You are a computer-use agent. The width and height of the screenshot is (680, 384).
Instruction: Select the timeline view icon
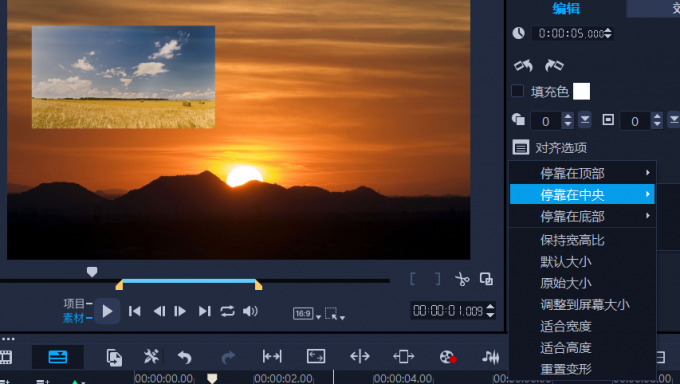point(58,357)
